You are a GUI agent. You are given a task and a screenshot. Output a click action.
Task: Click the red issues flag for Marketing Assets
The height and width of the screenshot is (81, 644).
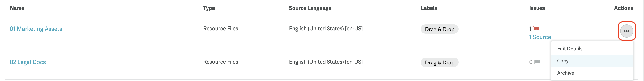[x=536, y=29]
